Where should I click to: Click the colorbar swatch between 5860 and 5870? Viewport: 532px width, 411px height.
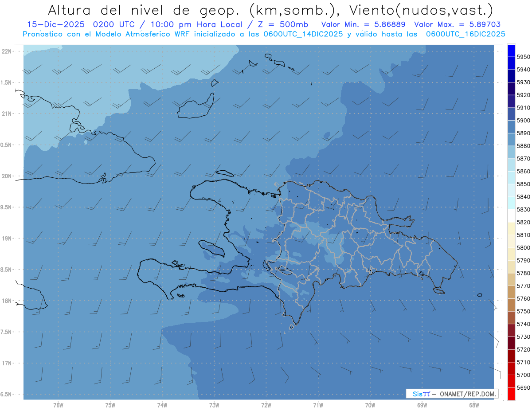click(x=511, y=165)
